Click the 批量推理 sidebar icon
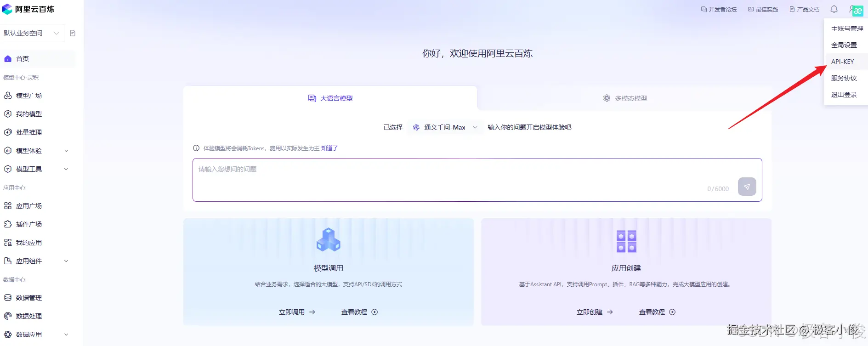This screenshot has height=346, width=868. pyautogui.click(x=8, y=132)
